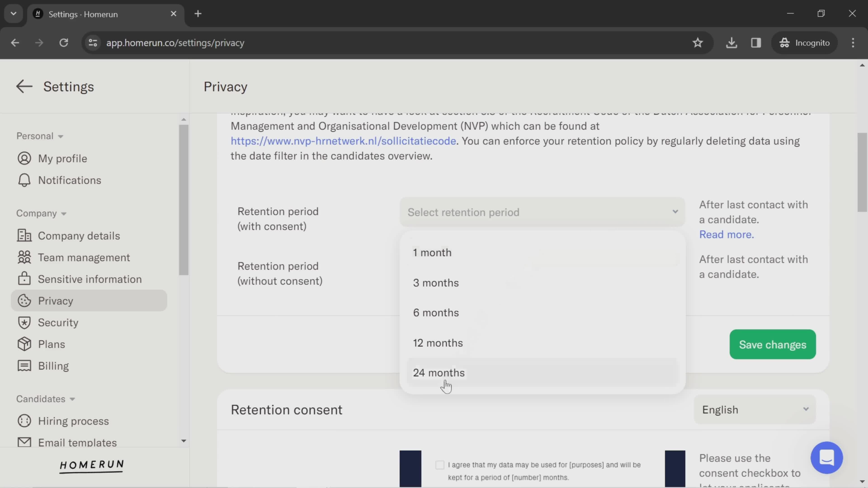This screenshot has height=488, width=868.
Task: Open Sensitive information settings
Action: click(x=89, y=279)
